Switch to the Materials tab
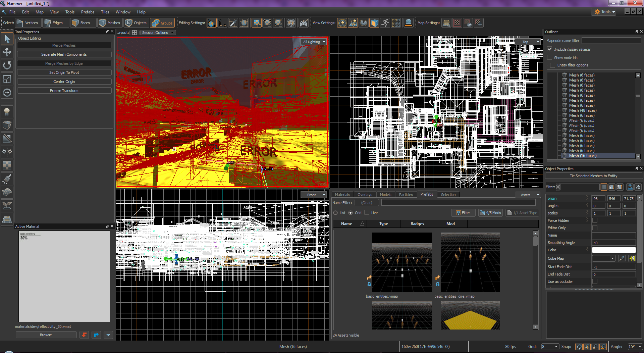Image resolution: width=644 pixels, height=353 pixels. click(x=342, y=195)
